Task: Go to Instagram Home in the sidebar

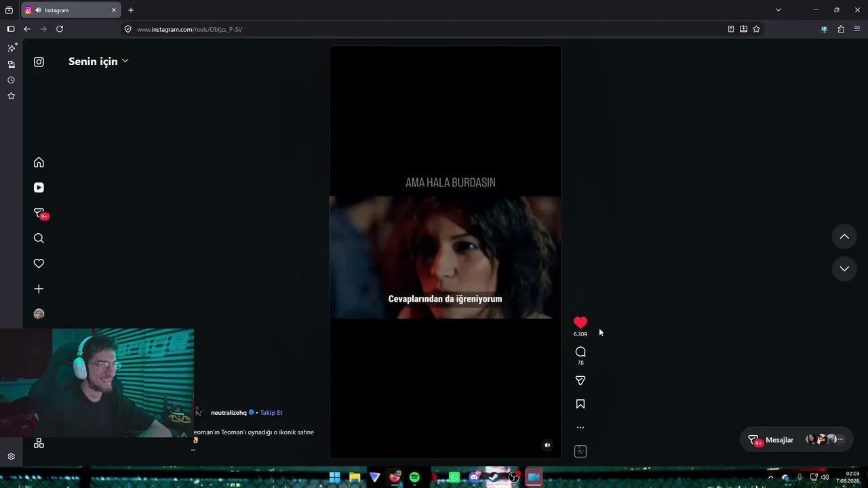Action: (x=39, y=162)
